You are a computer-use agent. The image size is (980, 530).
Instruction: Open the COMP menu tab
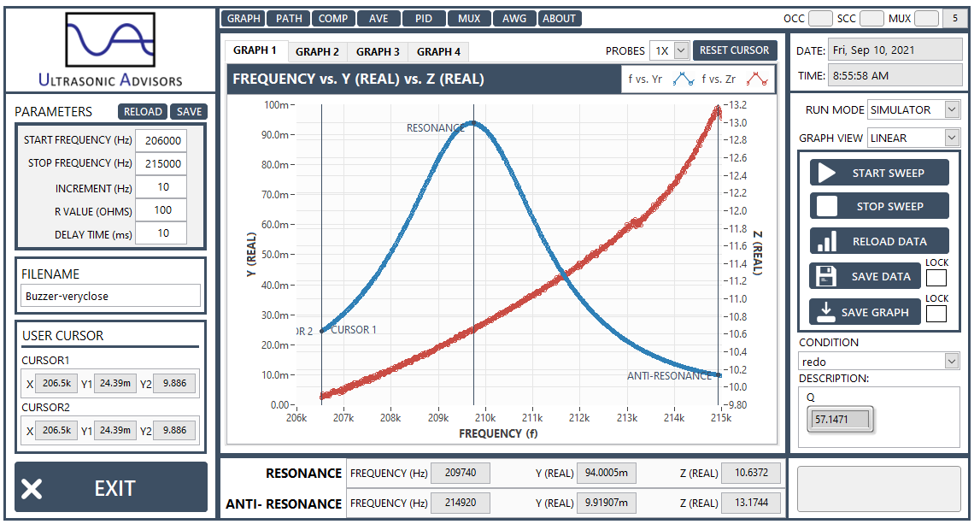pos(333,19)
